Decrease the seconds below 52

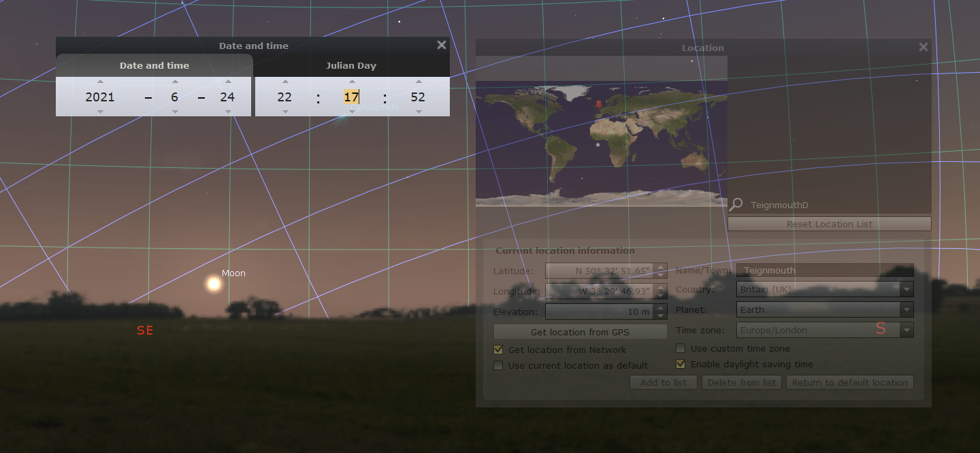pos(418,112)
